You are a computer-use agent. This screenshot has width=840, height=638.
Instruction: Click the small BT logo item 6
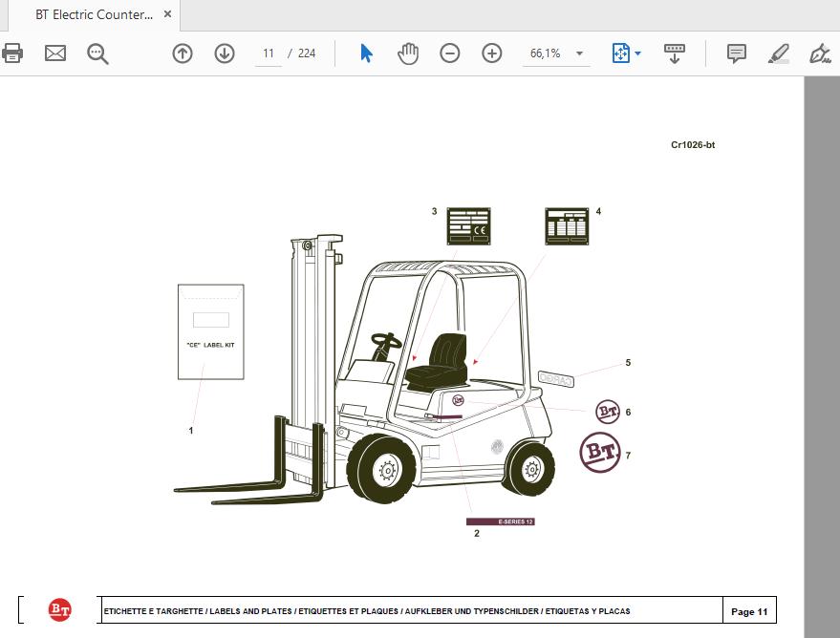608,412
